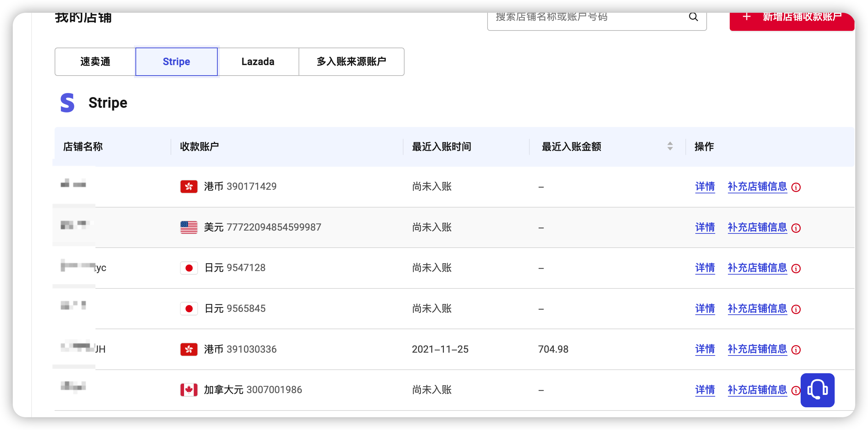
Task: Click 详情 on the 2021-11-25 entry row
Action: pyautogui.click(x=705, y=350)
